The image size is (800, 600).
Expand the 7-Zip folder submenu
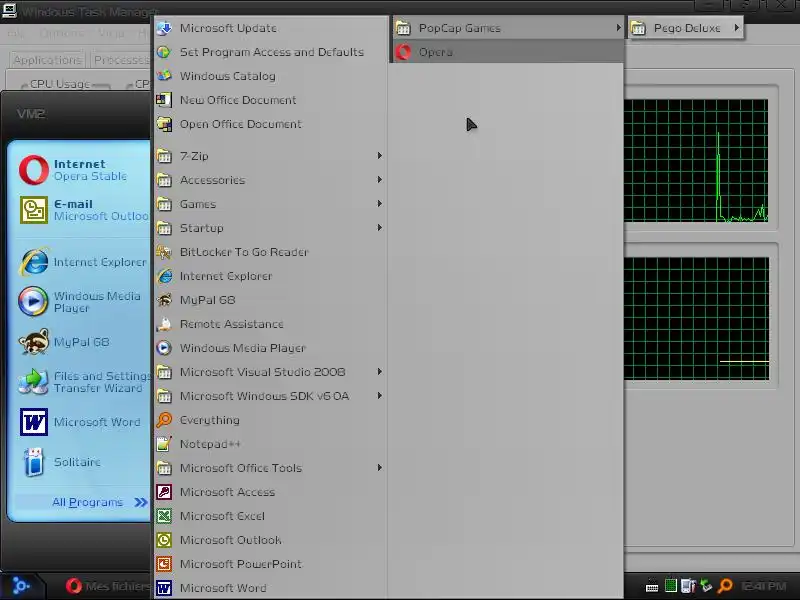[x=270, y=156]
